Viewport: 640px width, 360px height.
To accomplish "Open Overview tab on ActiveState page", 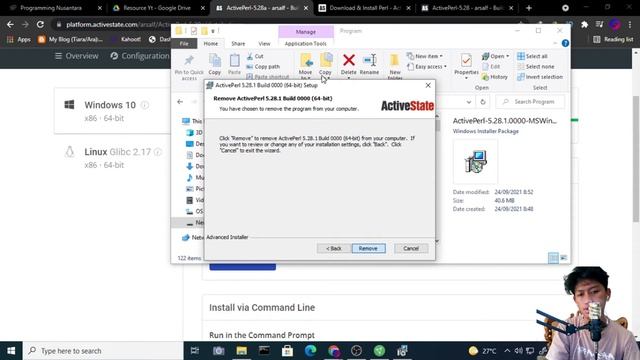I will 77,56.
